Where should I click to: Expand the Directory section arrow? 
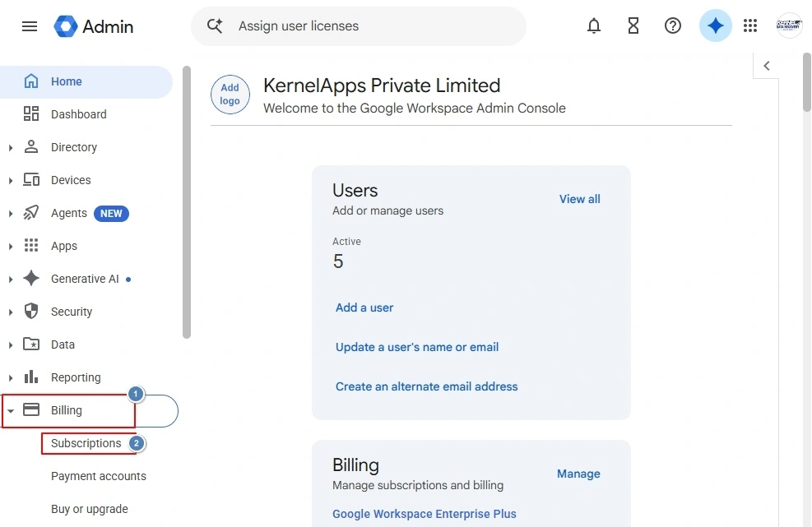(x=11, y=147)
